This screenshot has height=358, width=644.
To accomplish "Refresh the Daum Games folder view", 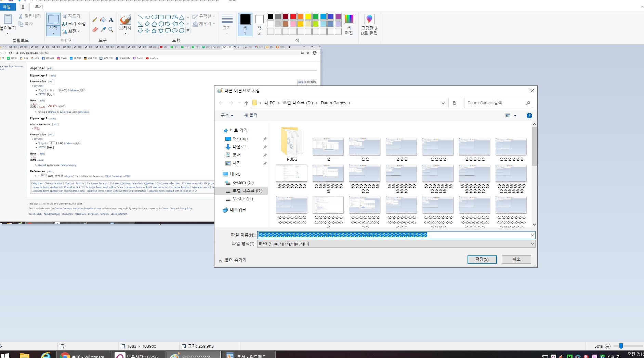I will pyautogui.click(x=454, y=103).
